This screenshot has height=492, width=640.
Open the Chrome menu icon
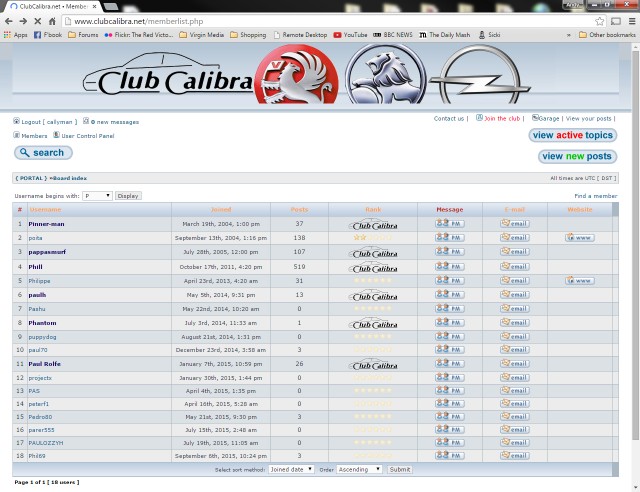coord(627,20)
